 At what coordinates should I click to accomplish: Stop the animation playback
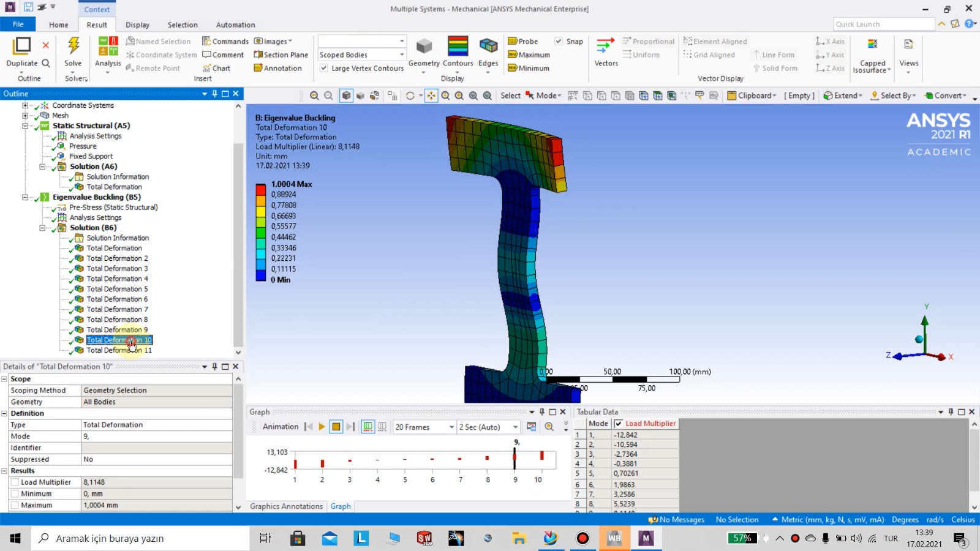[x=336, y=427]
